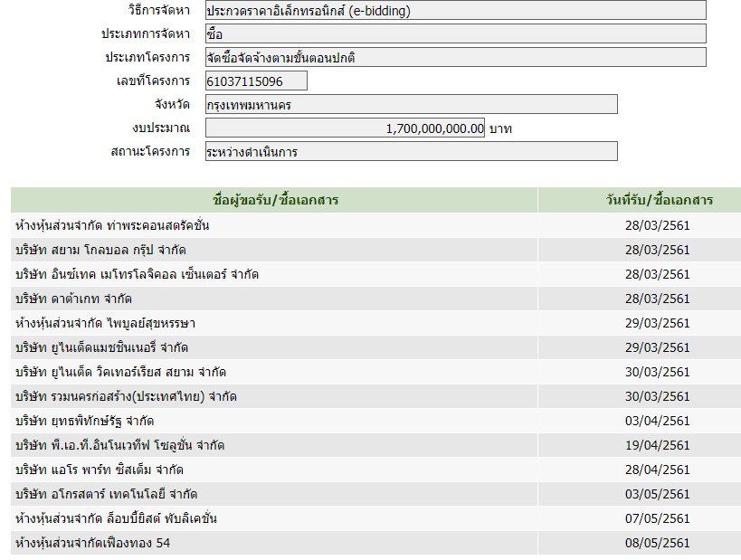
Task: Select the ประเภทการจัดหา field containing ซื้อ
Action: pos(455,33)
